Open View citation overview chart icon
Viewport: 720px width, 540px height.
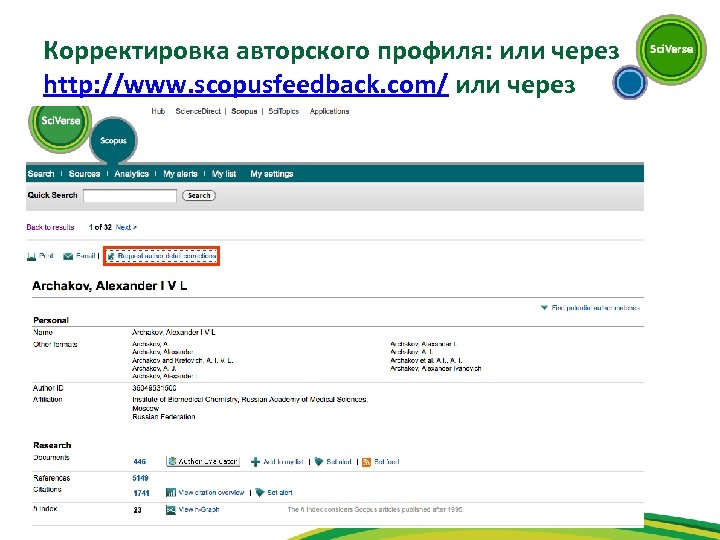click(x=171, y=493)
